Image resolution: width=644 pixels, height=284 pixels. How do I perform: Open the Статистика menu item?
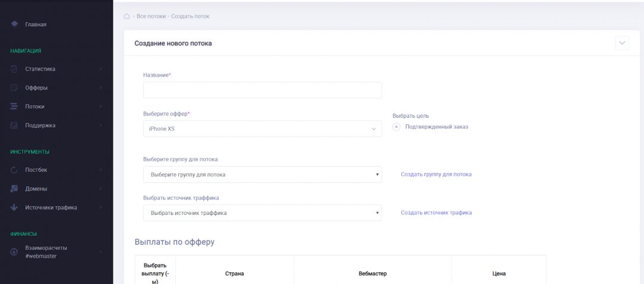pyautogui.click(x=40, y=69)
